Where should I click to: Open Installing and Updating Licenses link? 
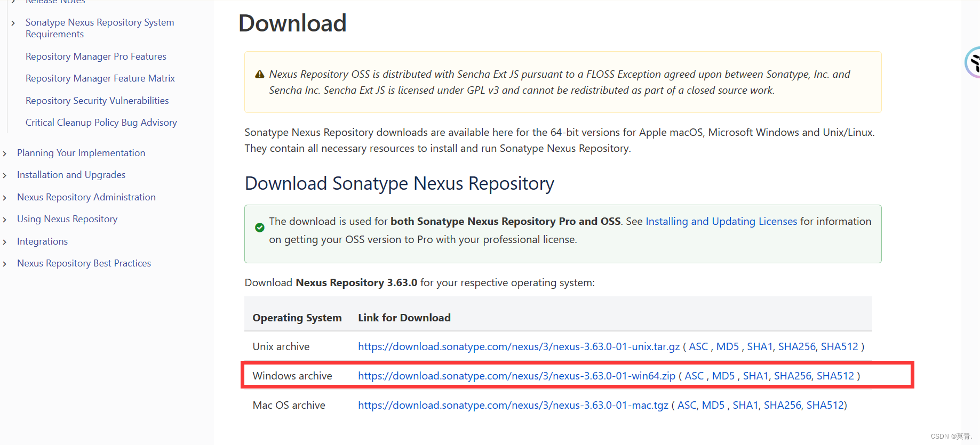tap(721, 221)
